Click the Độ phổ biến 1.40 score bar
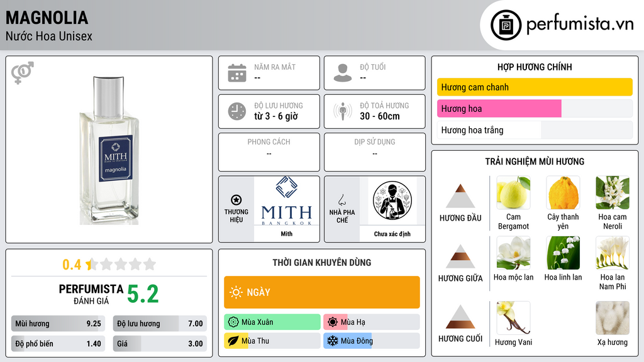 click(58, 344)
